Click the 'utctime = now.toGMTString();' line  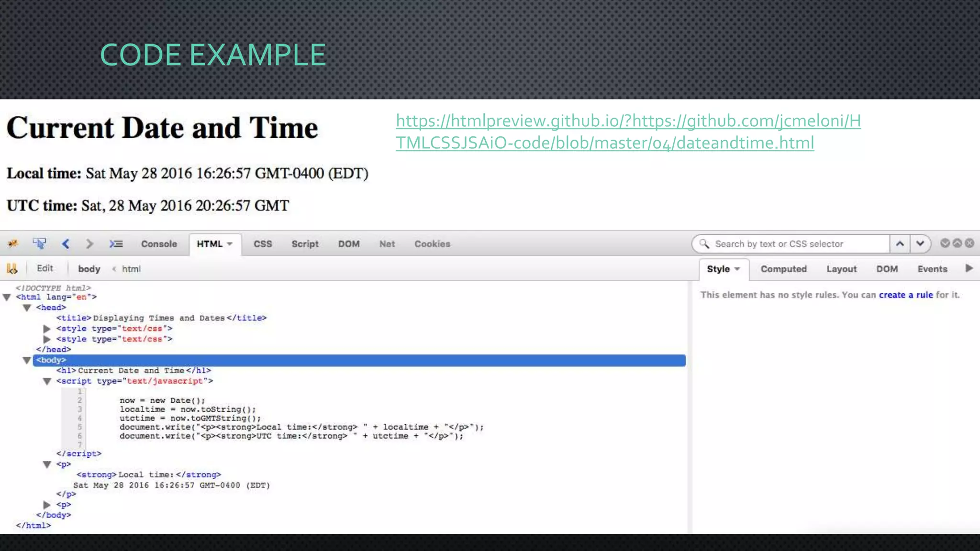[190, 418]
